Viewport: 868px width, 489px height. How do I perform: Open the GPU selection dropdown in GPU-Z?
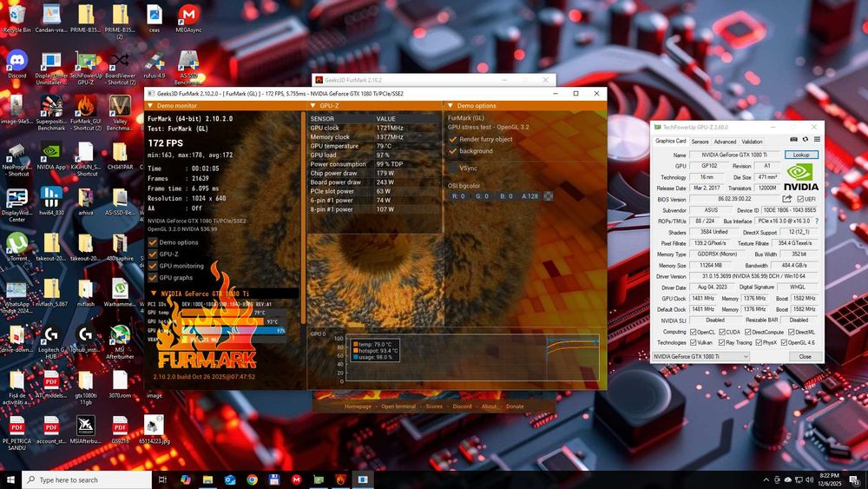coord(700,357)
